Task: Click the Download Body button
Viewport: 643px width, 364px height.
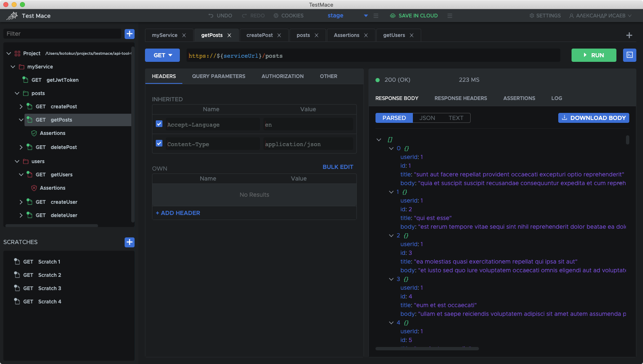Action: 594,118
